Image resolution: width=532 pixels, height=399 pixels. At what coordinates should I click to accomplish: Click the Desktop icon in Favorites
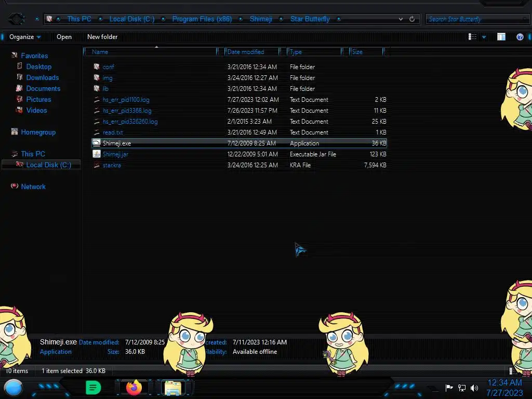(x=20, y=66)
